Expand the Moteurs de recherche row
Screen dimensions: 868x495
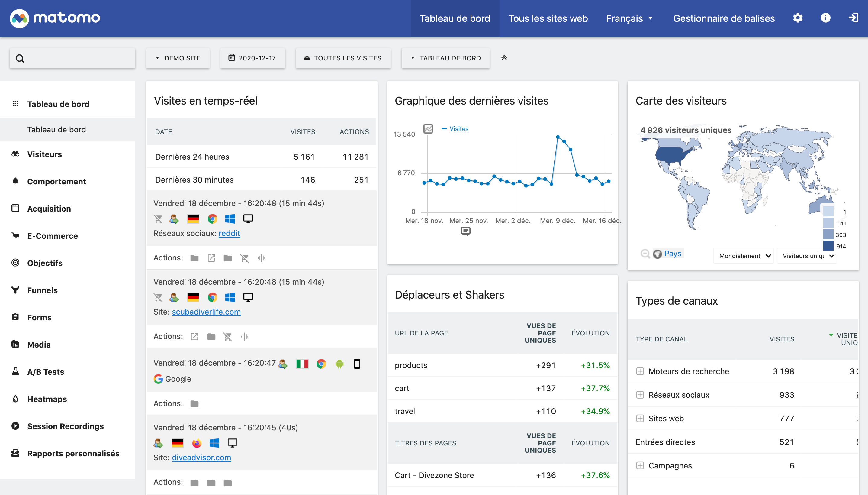(x=640, y=371)
